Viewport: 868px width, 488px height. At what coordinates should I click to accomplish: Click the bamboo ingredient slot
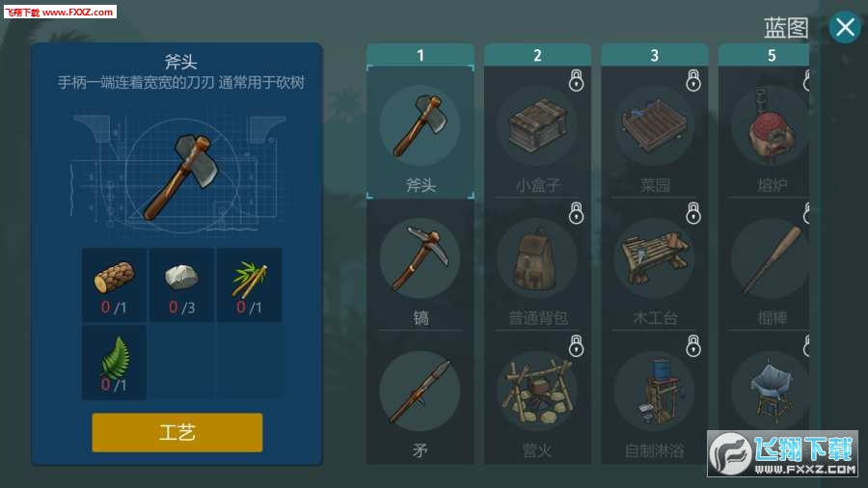249,285
